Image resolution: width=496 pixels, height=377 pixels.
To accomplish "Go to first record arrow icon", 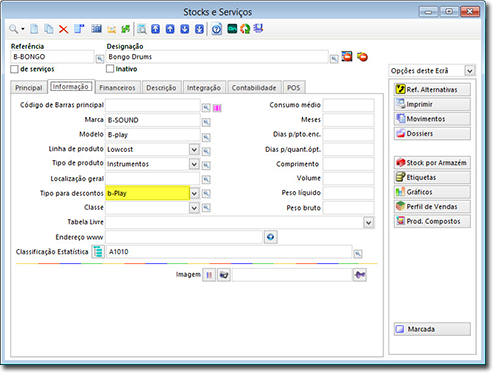I will click(156, 29).
